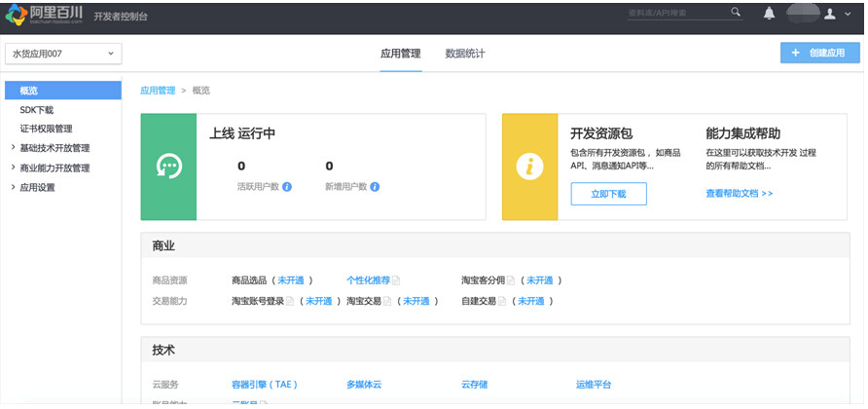This screenshot has width=868, height=409.
Task: Click the yellow info icon tile
Action: [529, 167]
